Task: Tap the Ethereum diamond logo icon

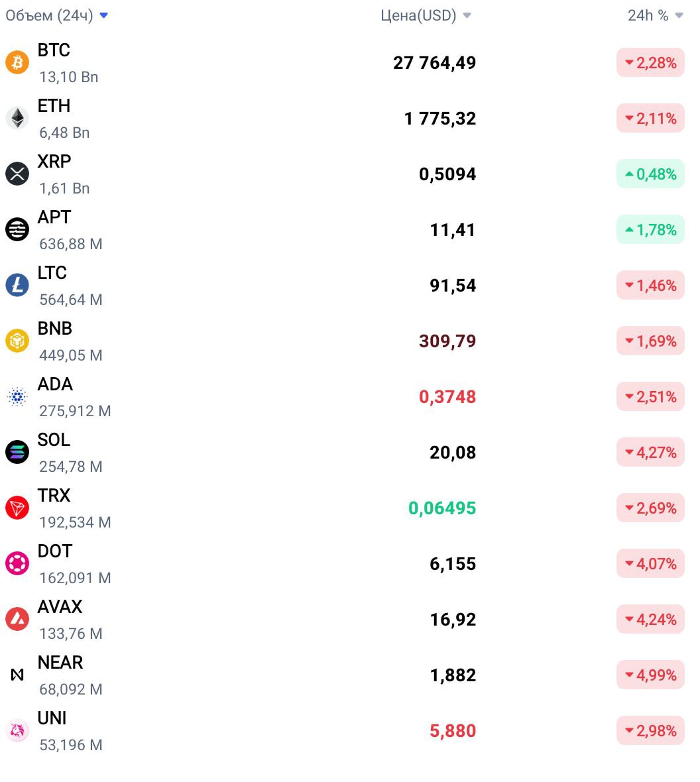Action: tap(17, 118)
